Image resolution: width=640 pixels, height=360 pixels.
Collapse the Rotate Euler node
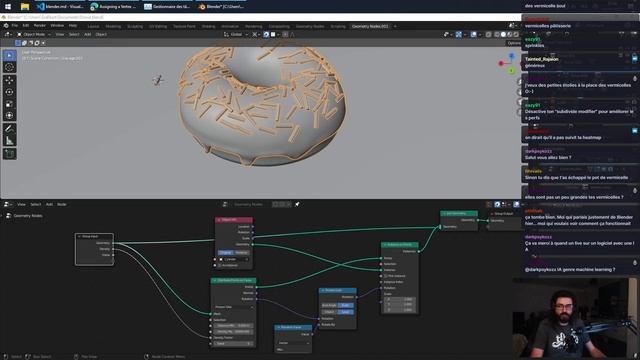pyautogui.click(x=323, y=290)
